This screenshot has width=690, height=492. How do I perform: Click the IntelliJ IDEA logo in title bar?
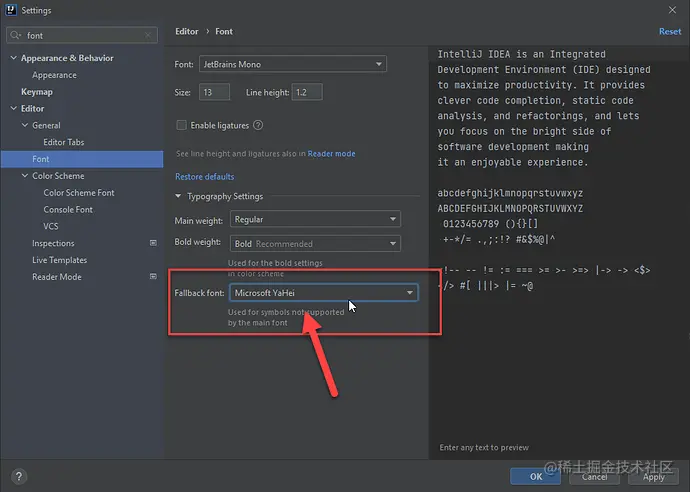11,10
